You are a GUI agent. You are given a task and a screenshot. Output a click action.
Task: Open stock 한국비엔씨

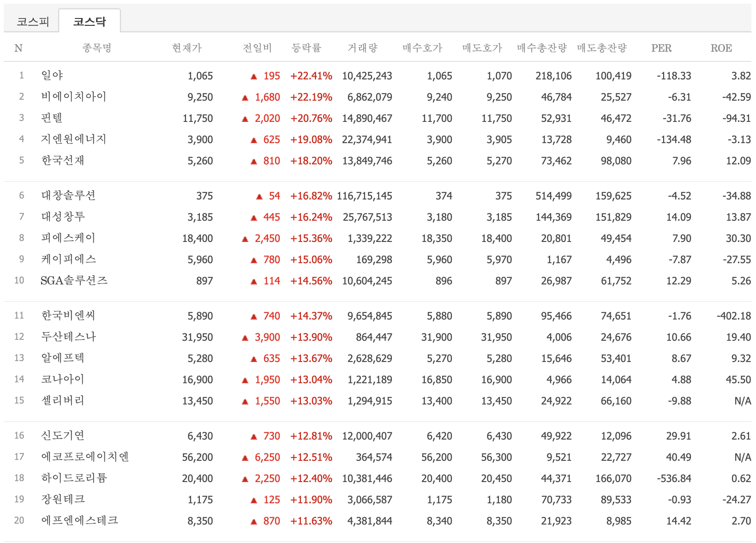[68, 315]
